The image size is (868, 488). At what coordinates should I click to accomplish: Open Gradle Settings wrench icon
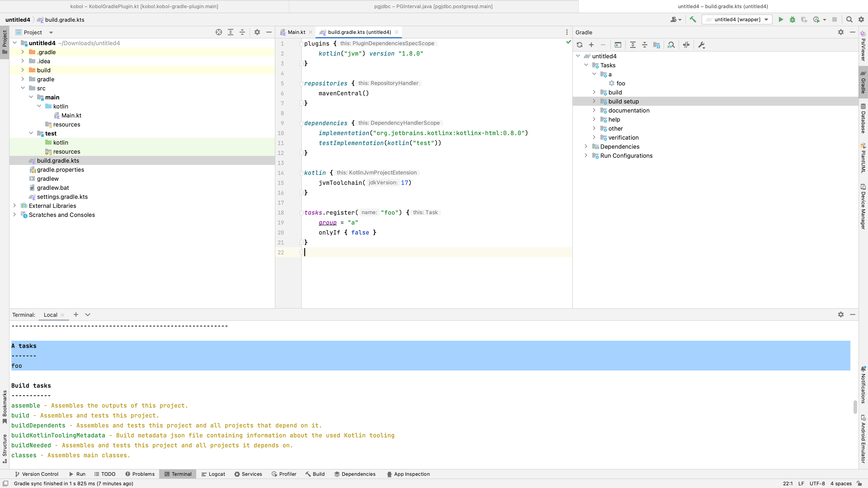tap(701, 45)
